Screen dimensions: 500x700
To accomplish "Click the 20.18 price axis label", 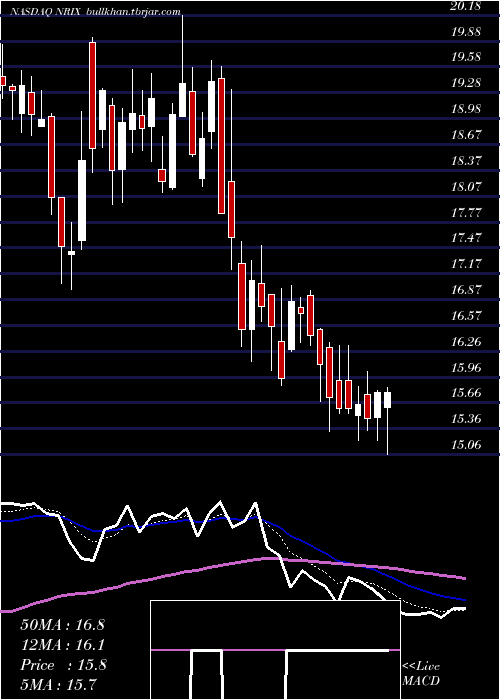I will [467, 6].
